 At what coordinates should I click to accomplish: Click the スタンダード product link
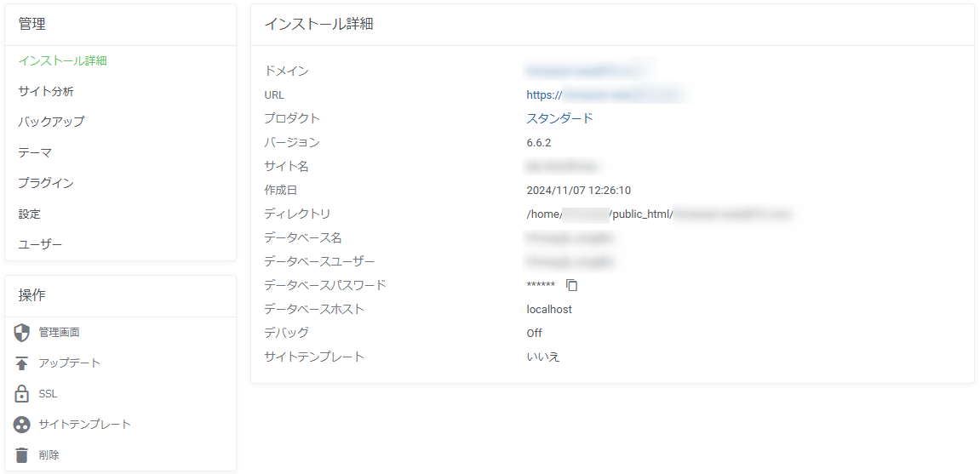coord(560,118)
